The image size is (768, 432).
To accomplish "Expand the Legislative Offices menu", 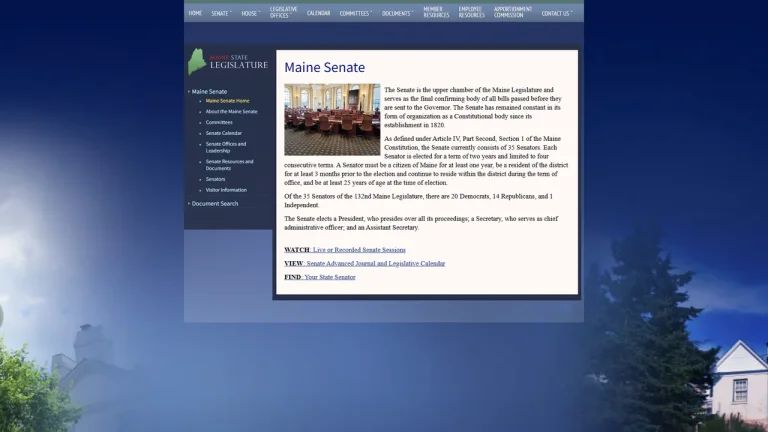I will pyautogui.click(x=283, y=12).
